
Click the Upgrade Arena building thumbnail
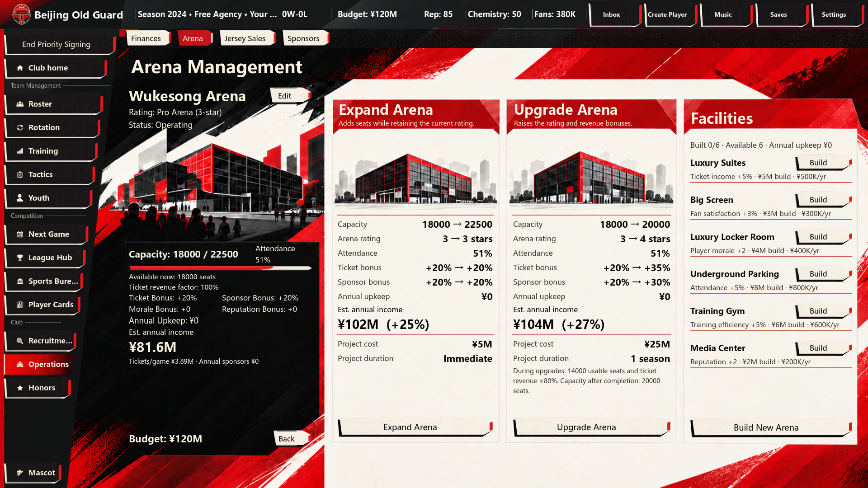[x=591, y=179]
